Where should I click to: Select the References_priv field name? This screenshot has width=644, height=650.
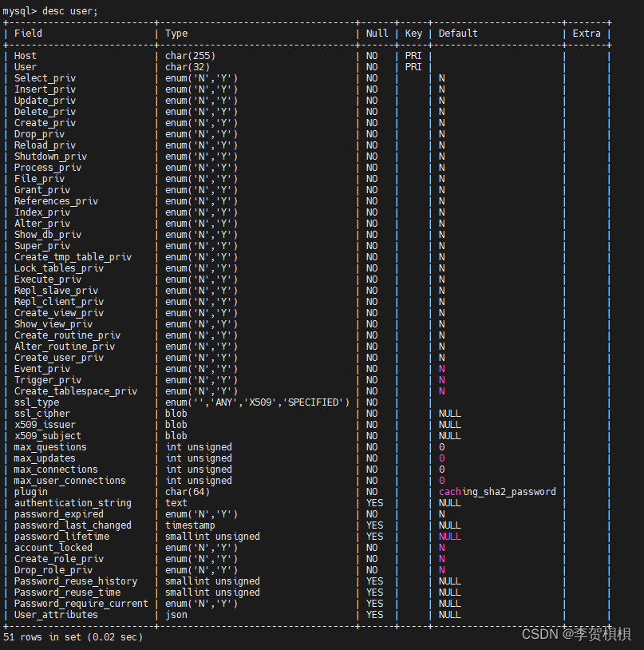click(x=57, y=201)
